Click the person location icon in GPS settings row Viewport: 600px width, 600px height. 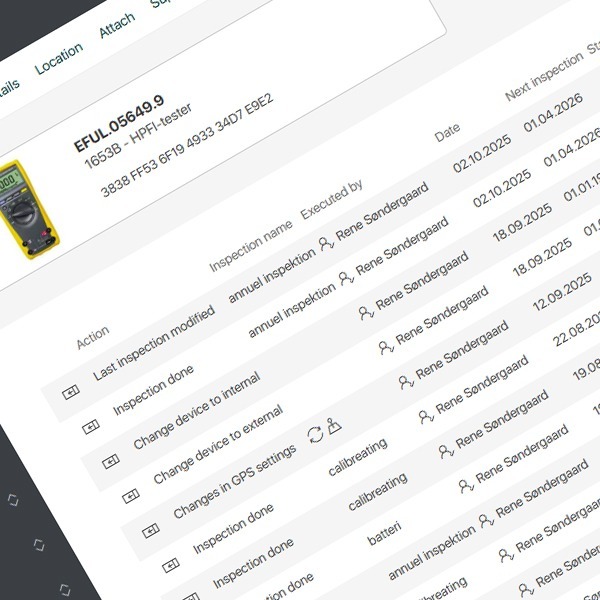[x=334, y=425]
